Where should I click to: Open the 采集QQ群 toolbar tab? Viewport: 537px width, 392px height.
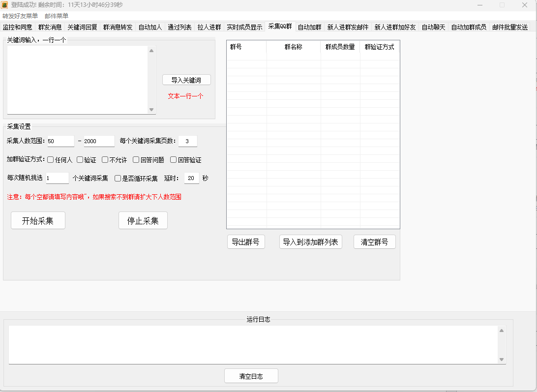[280, 28]
